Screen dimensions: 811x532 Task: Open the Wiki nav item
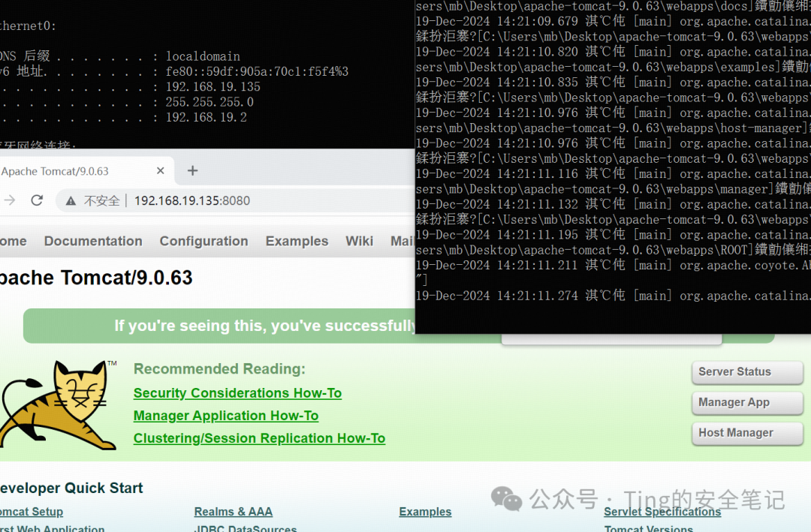tap(359, 241)
